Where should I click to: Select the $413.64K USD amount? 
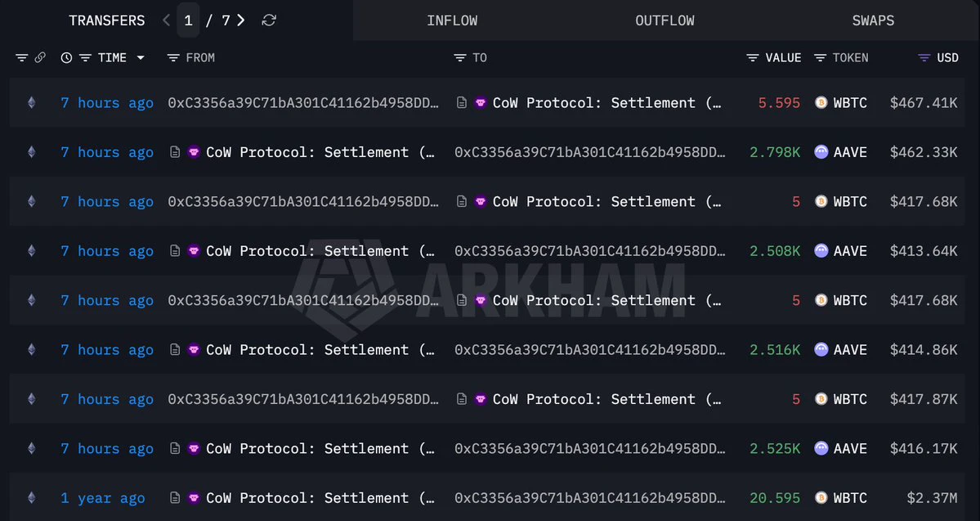click(923, 251)
